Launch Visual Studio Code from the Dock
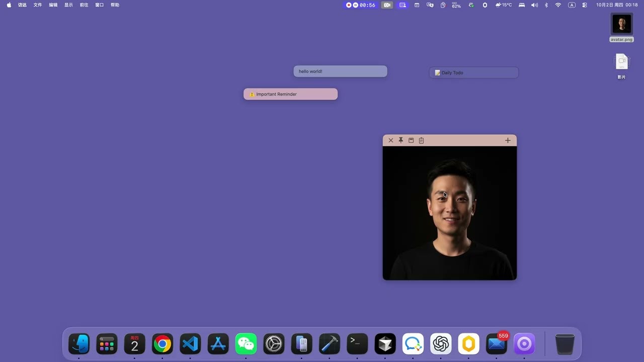 [190, 344]
